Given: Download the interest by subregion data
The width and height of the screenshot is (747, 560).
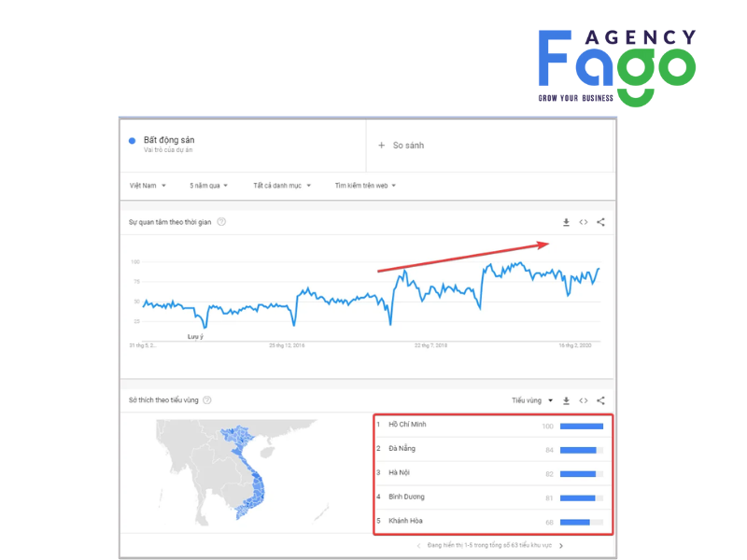Looking at the screenshot, I should pos(566,400).
